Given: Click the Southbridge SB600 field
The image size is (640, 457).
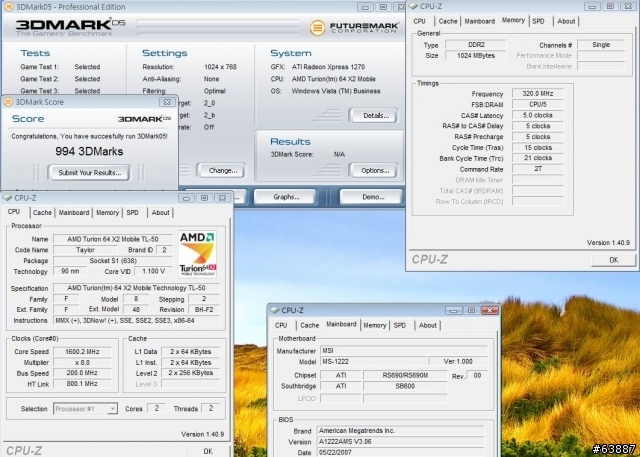Looking at the screenshot, I should 405,386.
